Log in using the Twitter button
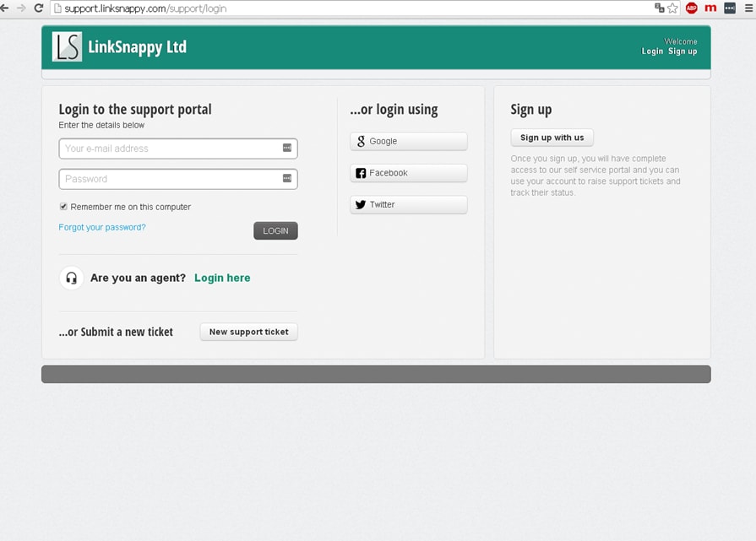 pos(409,205)
